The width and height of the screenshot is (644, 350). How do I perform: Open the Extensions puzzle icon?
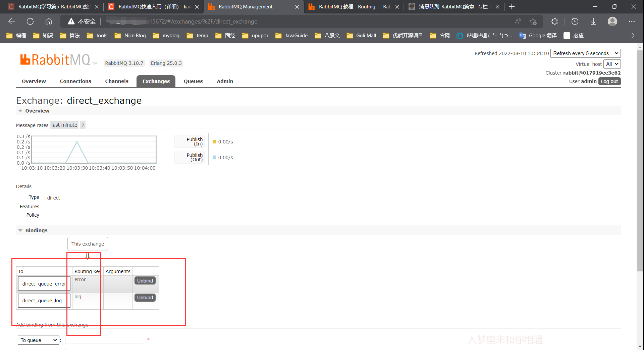point(554,21)
